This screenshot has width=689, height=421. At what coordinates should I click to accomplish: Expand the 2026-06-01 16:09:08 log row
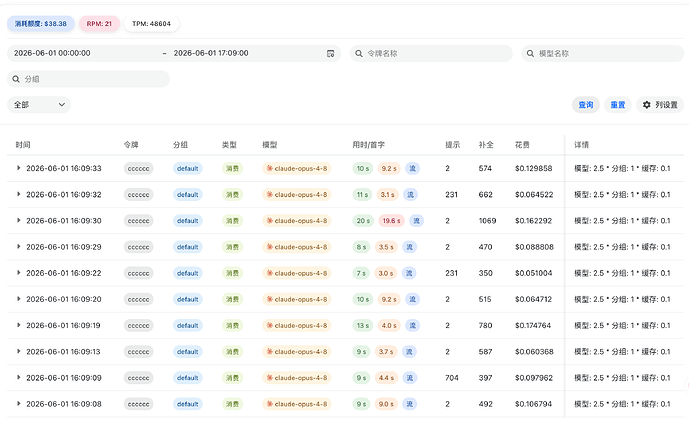[18, 403]
